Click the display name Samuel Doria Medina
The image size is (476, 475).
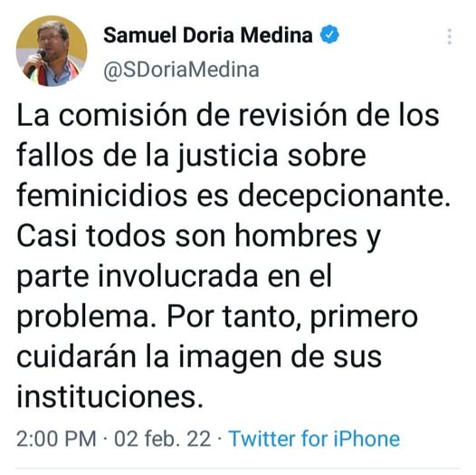click(x=208, y=35)
